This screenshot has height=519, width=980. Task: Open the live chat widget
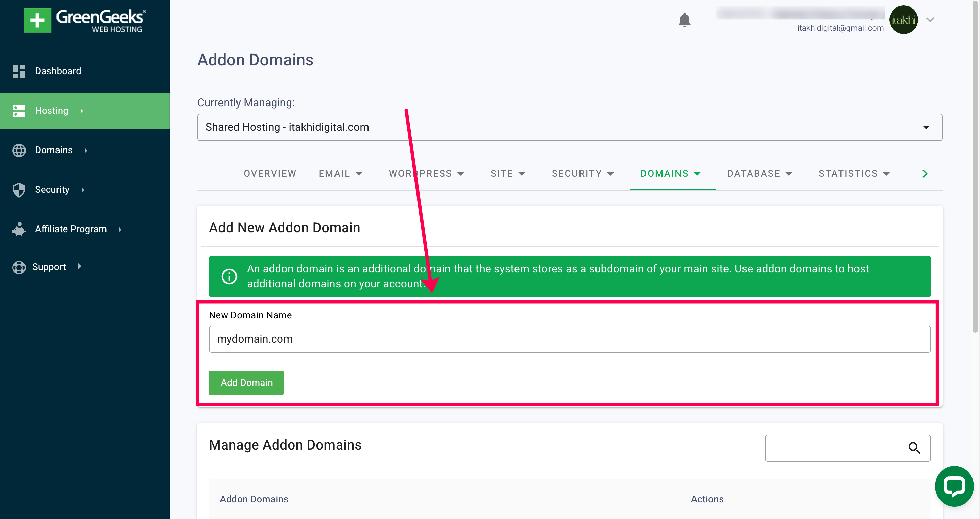click(954, 486)
